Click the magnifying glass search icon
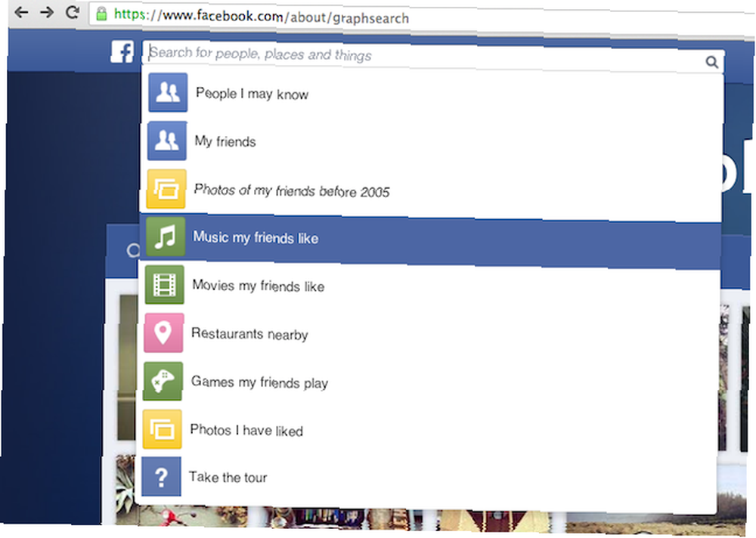The image size is (756, 538). (x=711, y=62)
